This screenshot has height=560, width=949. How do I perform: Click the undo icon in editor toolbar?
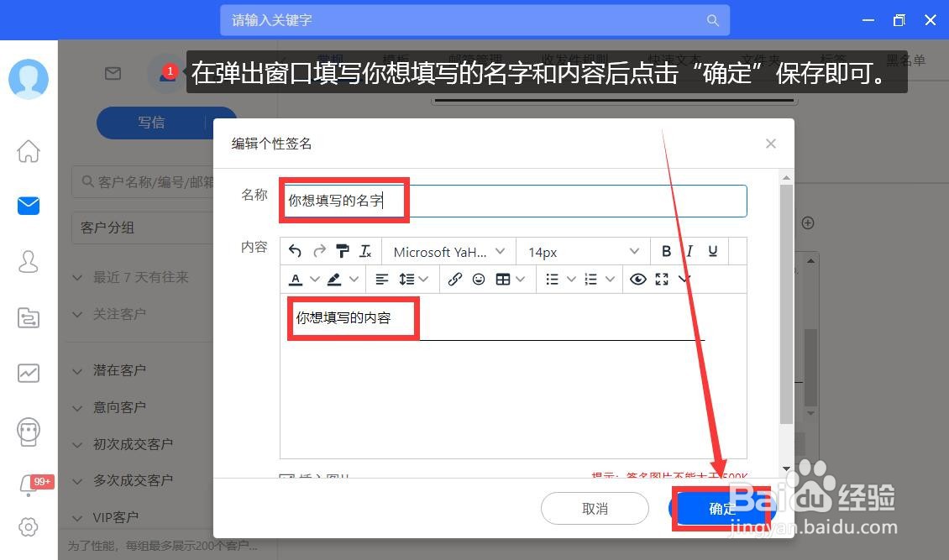[x=295, y=251]
